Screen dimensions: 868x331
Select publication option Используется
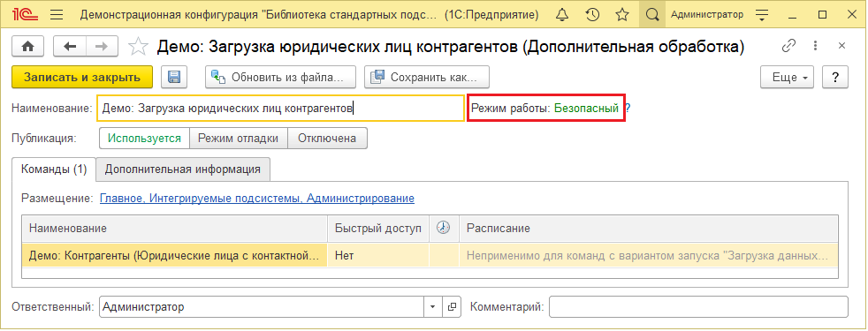144,139
